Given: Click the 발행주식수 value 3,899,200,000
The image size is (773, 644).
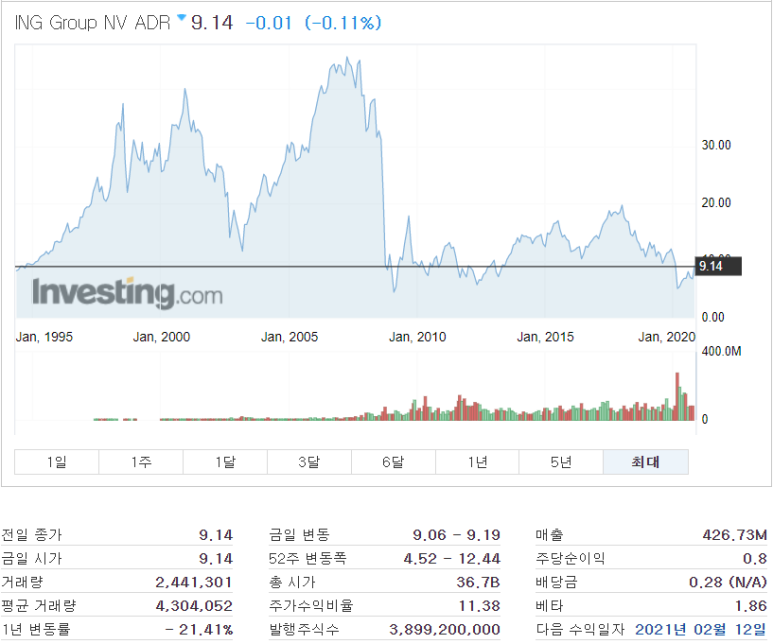Looking at the screenshot, I should coord(445,629).
